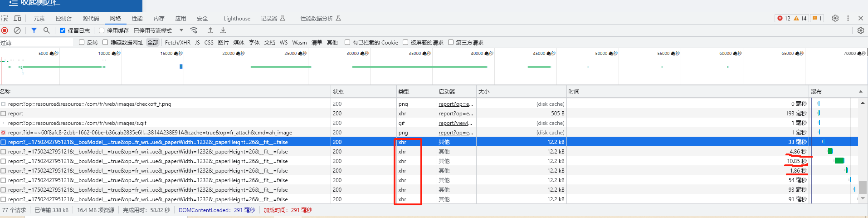The image size is (868, 218).
Task: Filter requests by Fetch/XHR
Action: [178, 42]
